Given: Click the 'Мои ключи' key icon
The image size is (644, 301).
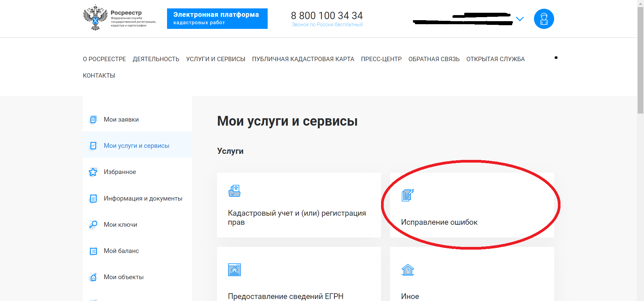Looking at the screenshot, I should pyautogui.click(x=93, y=224).
